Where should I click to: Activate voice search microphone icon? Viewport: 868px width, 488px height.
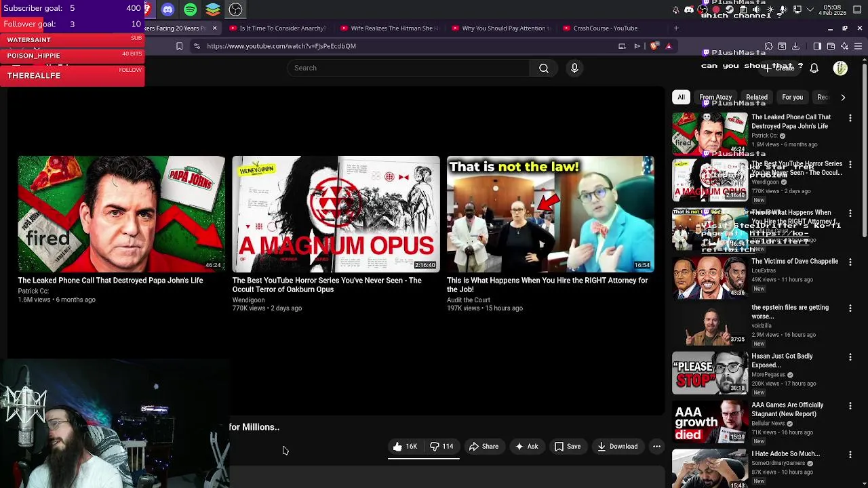point(574,68)
